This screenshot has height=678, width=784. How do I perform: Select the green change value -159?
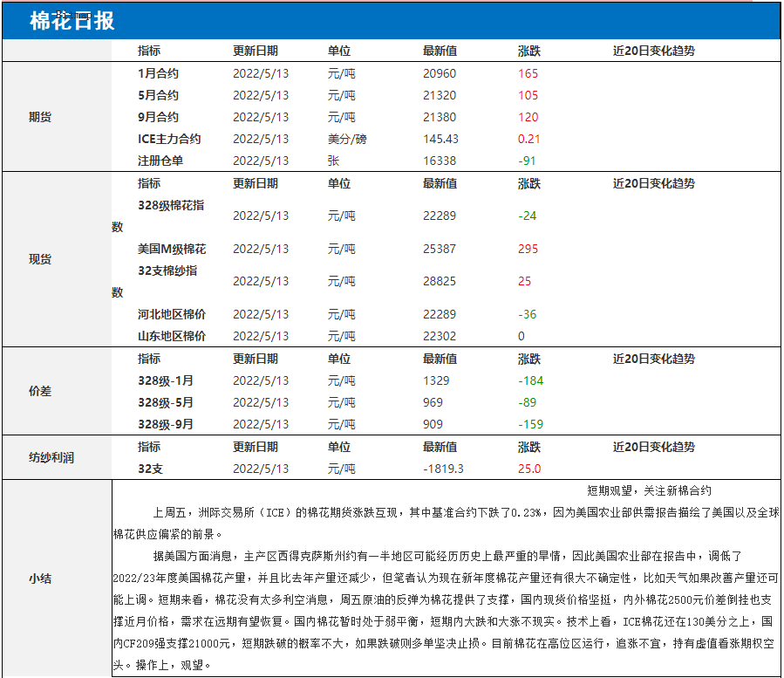[530, 424]
